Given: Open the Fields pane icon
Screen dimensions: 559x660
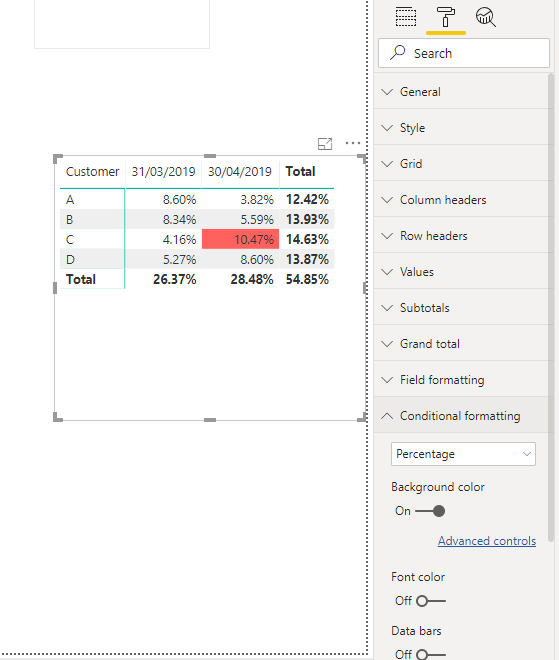Looking at the screenshot, I should (406, 17).
